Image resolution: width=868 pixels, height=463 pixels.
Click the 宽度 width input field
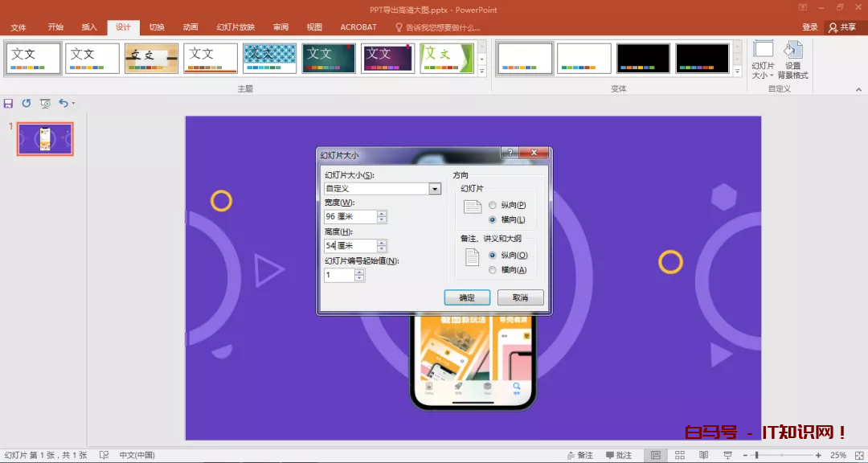350,217
